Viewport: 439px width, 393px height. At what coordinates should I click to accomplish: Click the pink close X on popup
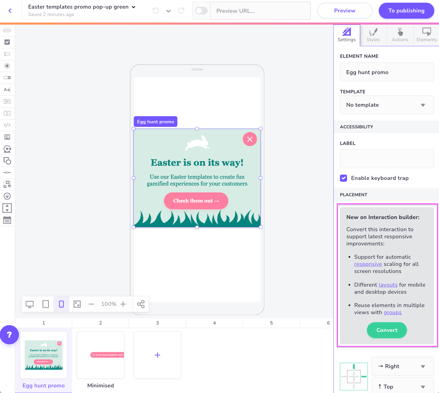(x=250, y=139)
